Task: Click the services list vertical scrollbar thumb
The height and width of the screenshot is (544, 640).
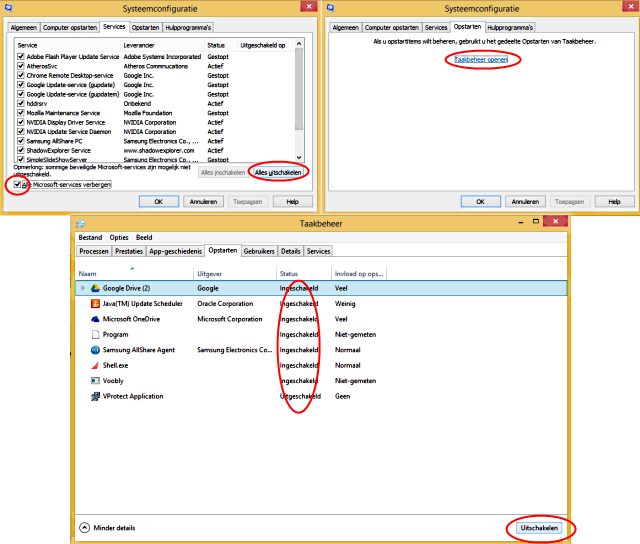Action: 299,89
